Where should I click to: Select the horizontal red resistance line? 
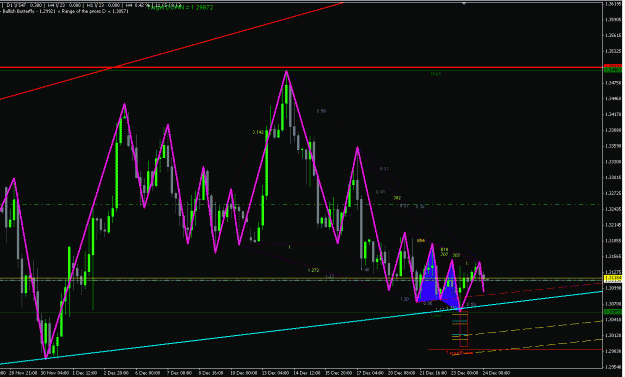click(x=301, y=67)
